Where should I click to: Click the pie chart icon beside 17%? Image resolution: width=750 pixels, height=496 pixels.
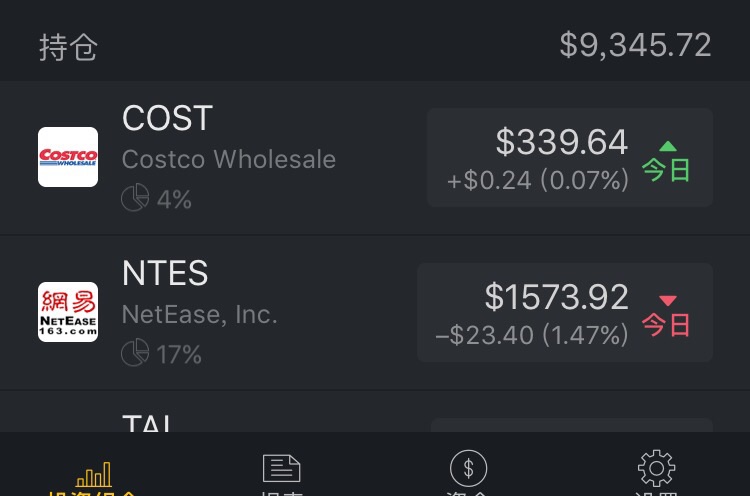point(135,352)
